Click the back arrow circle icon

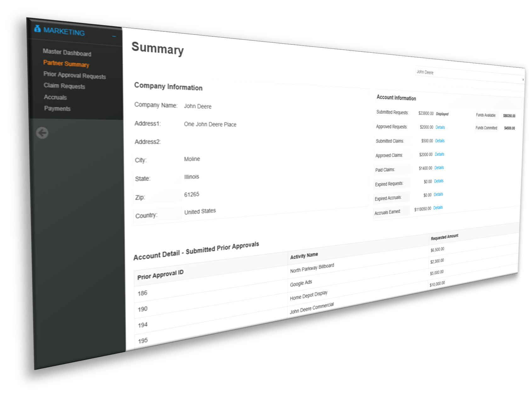(42, 133)
